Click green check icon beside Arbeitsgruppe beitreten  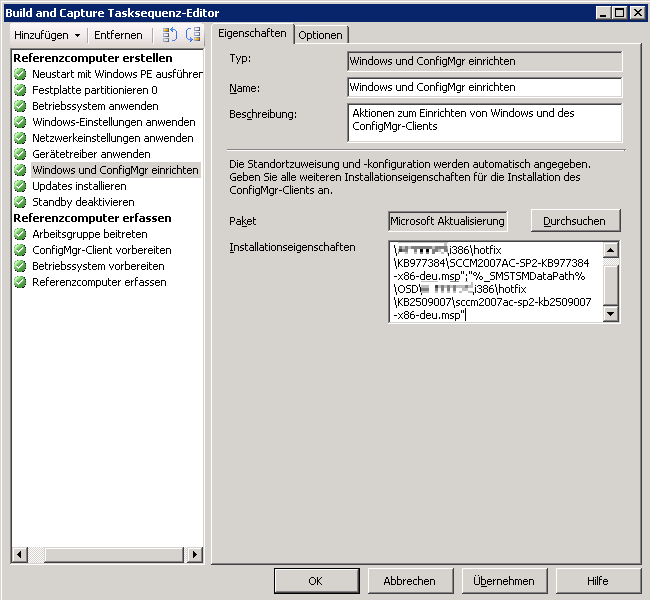[x=20, y=234]
